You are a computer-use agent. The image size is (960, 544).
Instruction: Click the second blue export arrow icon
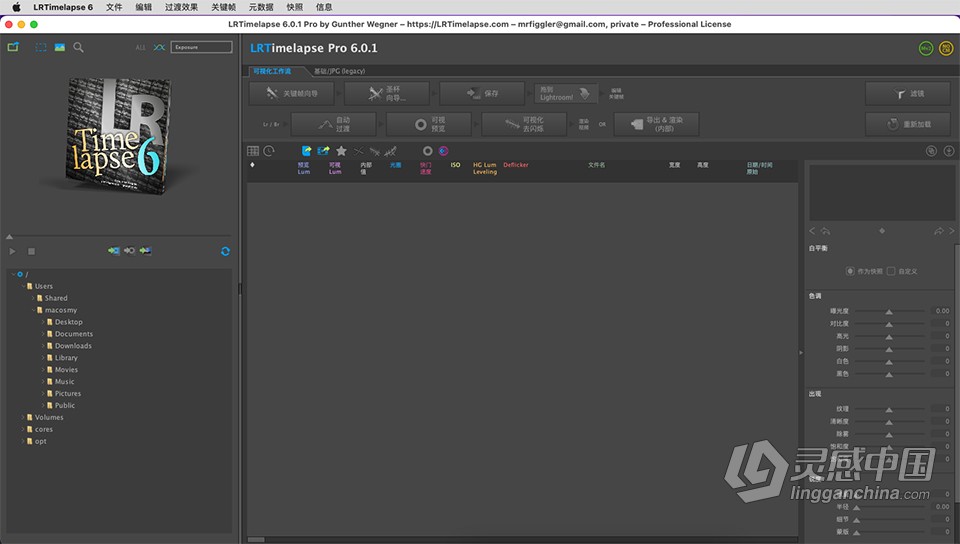coord(323,151)
